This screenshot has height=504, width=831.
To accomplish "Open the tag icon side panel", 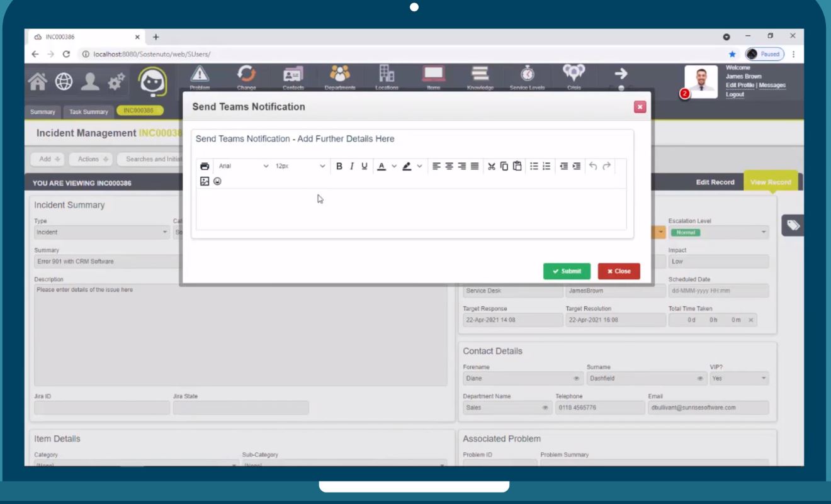I will pyautogui.click(x=793, y=225).
